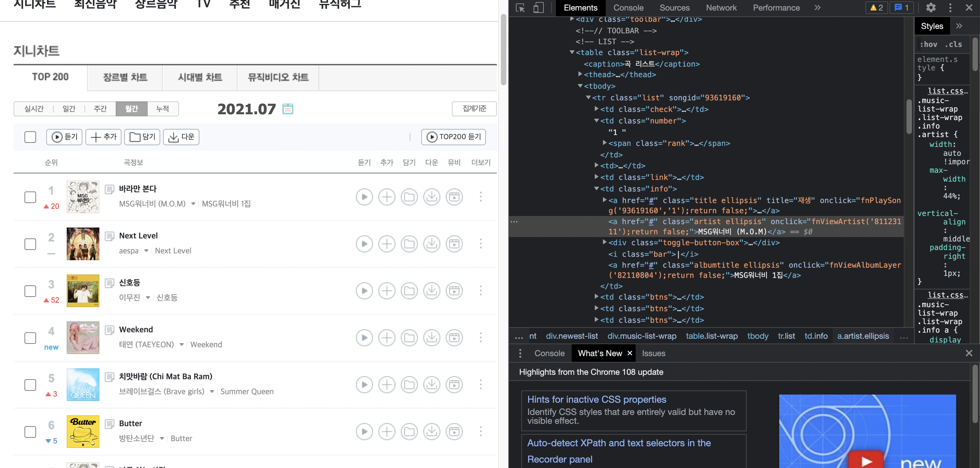Play the song 바라만 본다
This screenshot has height=468, width=980.
[x=364, y=197]
